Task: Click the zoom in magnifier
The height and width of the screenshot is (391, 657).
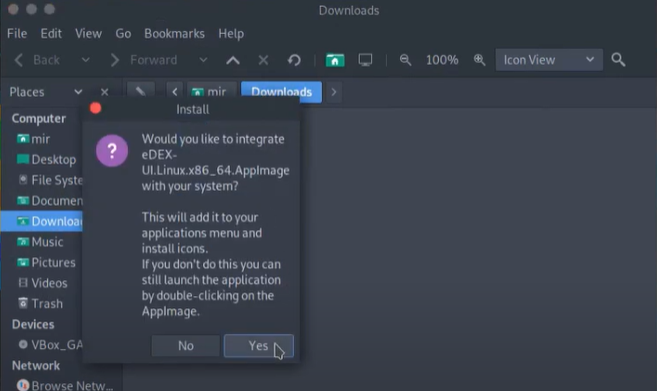Action: pos(480,60)
